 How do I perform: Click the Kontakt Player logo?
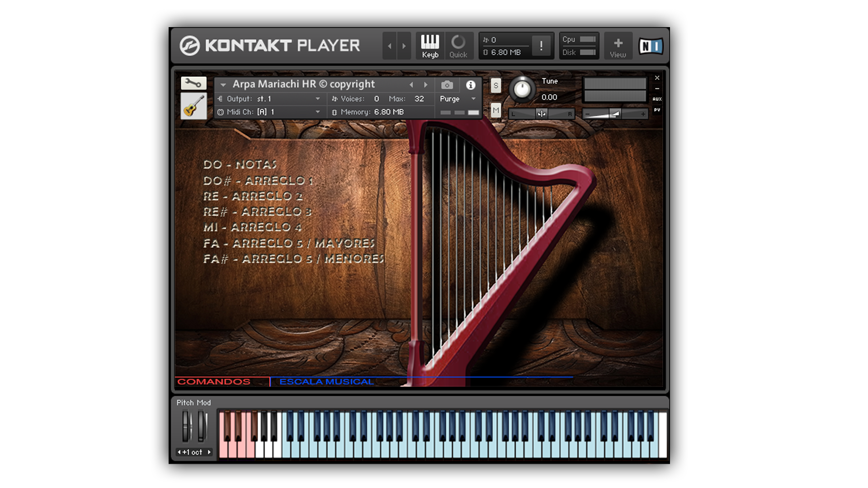click(x=270, y=46)
